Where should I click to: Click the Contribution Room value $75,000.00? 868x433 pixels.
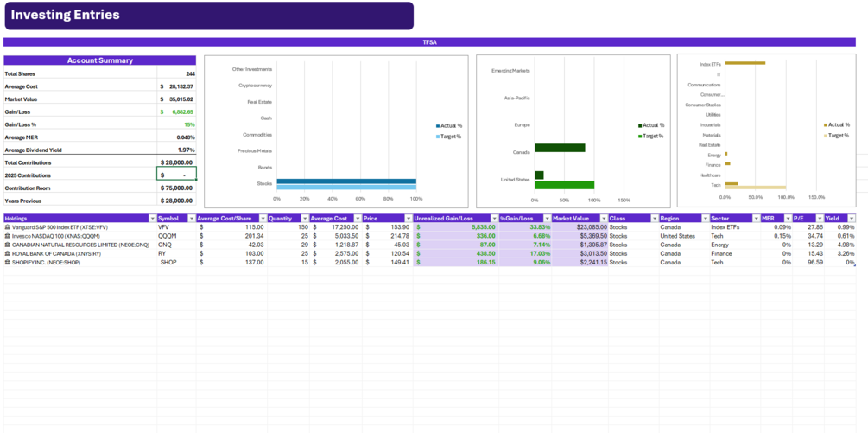176,188
